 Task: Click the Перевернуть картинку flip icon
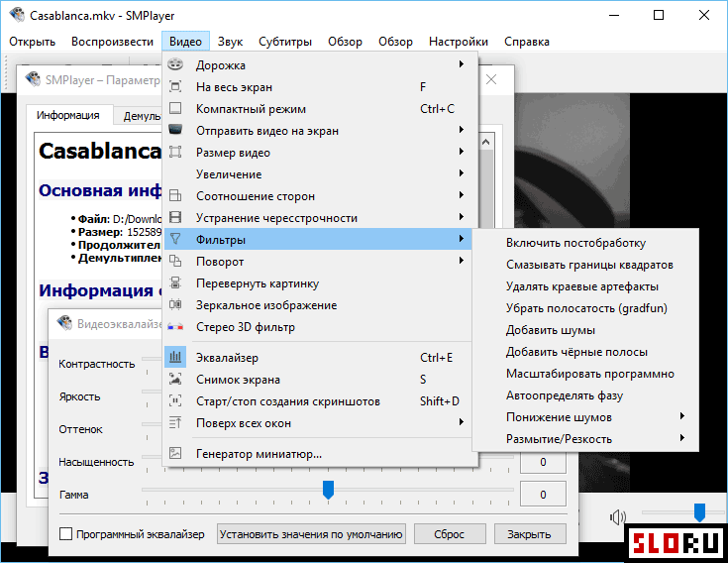pos(175,282)
